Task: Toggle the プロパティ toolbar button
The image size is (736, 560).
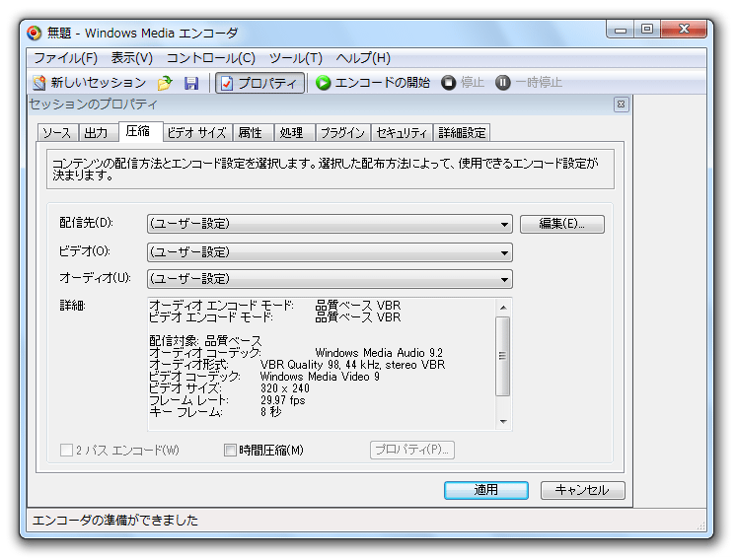Action: click(x=259, y=83)
